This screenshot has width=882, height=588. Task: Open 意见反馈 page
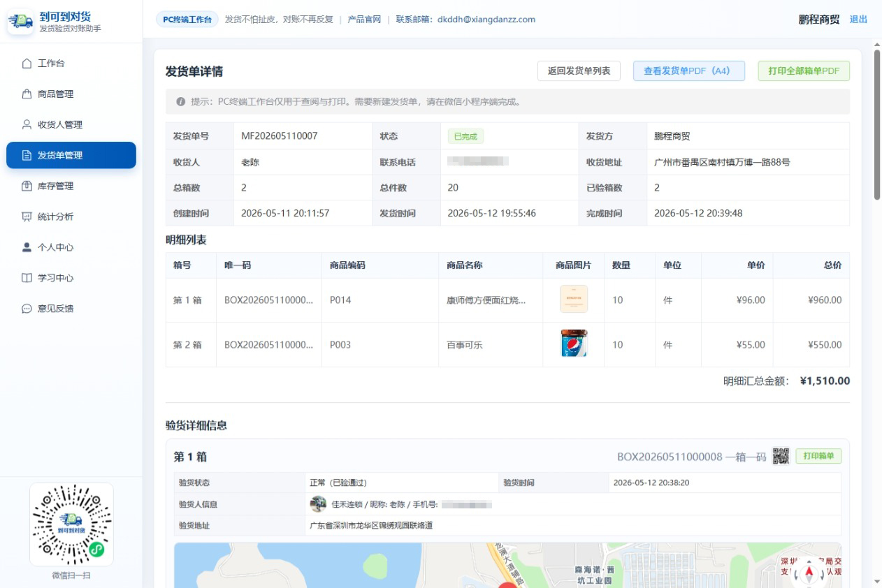tap(71, 309)
